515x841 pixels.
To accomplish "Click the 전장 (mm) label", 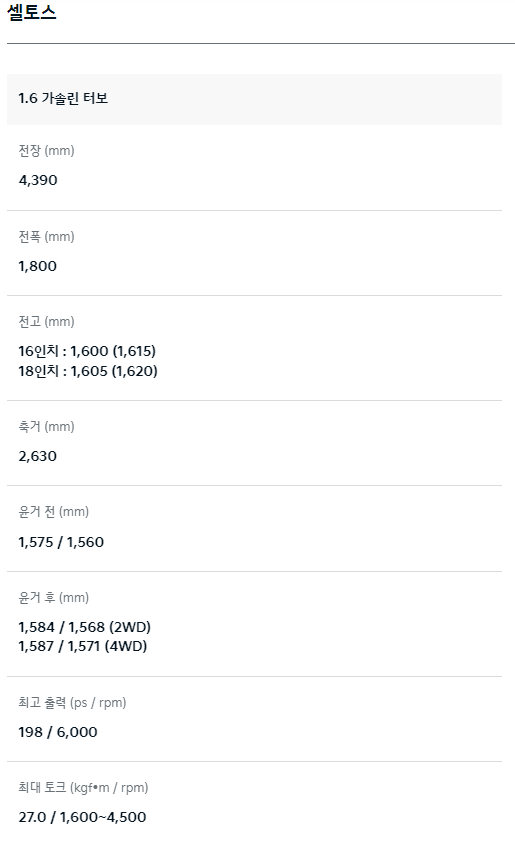I will tap(46, 151).
